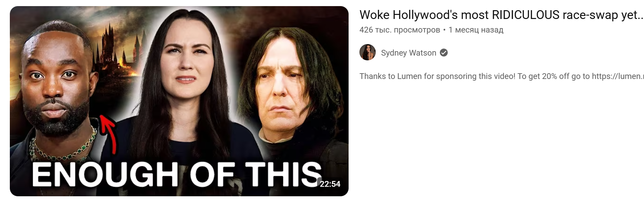The width and height of the screenshot is (644, 201).
Task: Click the verified checkmark badge beside Sydney Watson
Action: coord(444,53)
